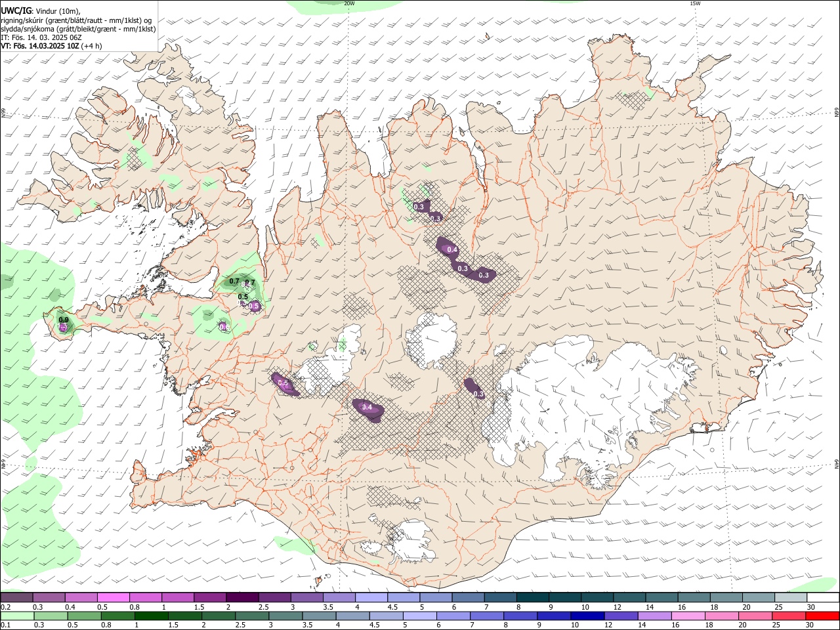Pick the darkest purple 2–2.5 swatch on upper scale
This screenshot has height=630, width=840.
click(242, 597)
